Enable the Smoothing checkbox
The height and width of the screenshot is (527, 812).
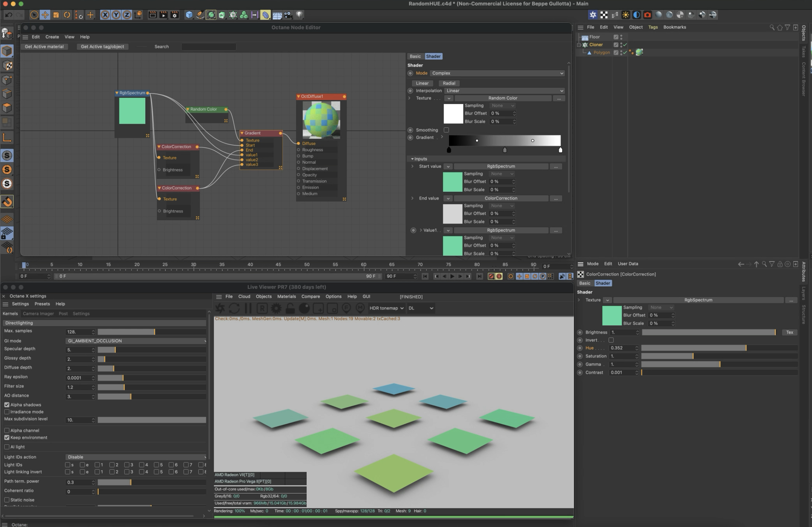446,130
